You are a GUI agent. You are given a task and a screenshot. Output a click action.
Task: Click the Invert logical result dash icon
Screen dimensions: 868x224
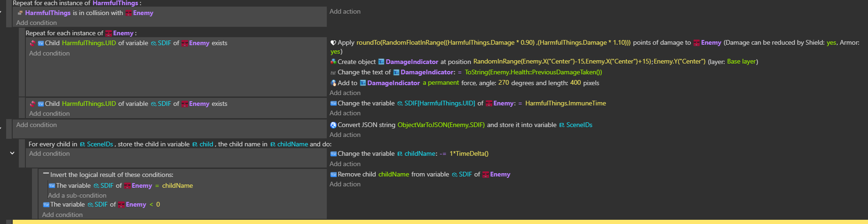point(46,174)
